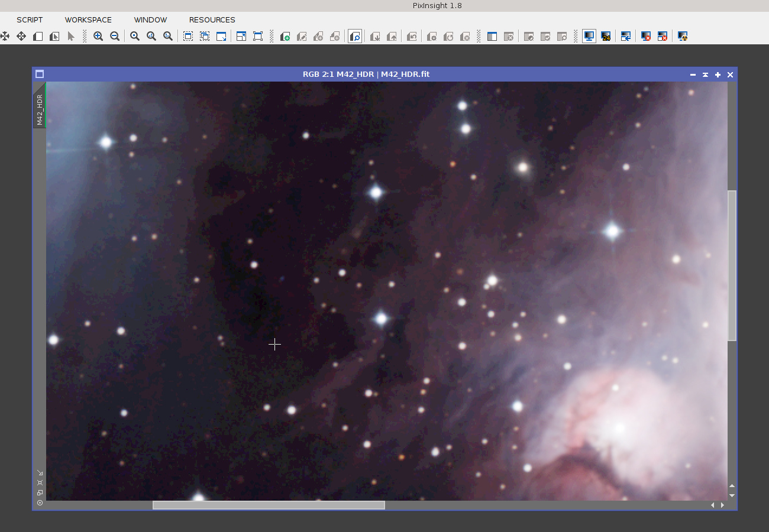Screen dimensions: 769x532
Task: Toggle the highlighted page-with-magnifier icon
Action: tap(355, 36)
